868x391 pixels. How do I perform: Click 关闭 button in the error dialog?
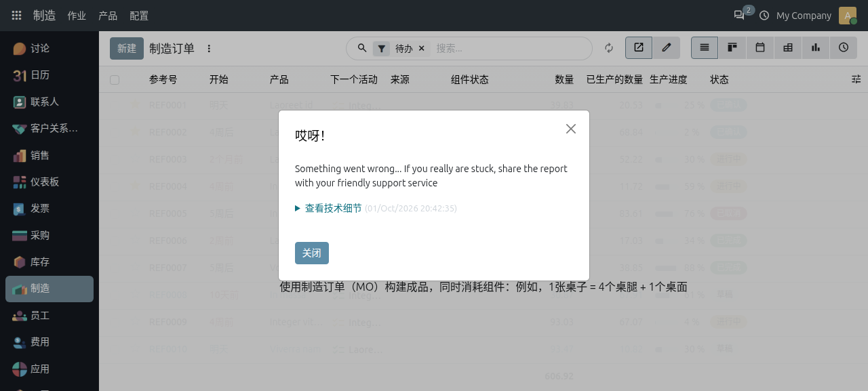pyautogui.click(x=312, y=253)
